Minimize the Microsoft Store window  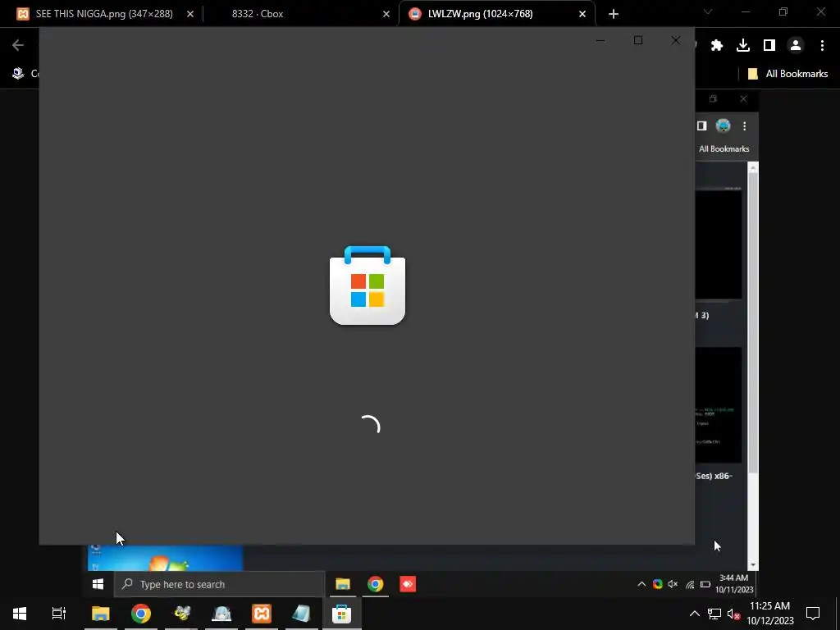[x=600, y=41]
